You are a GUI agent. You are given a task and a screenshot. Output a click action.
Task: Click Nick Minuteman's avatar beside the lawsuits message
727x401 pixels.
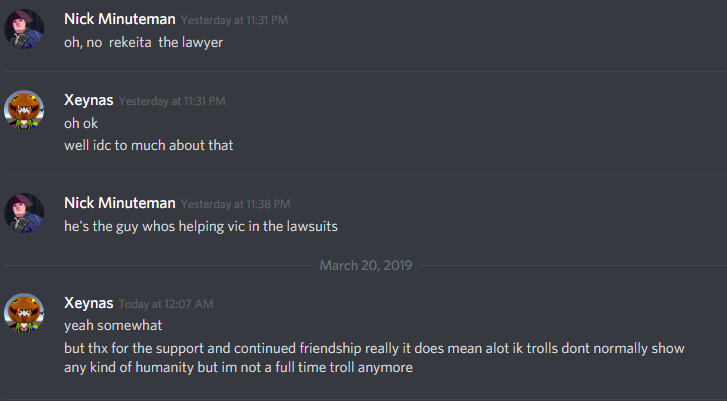[x=24, y=214]
